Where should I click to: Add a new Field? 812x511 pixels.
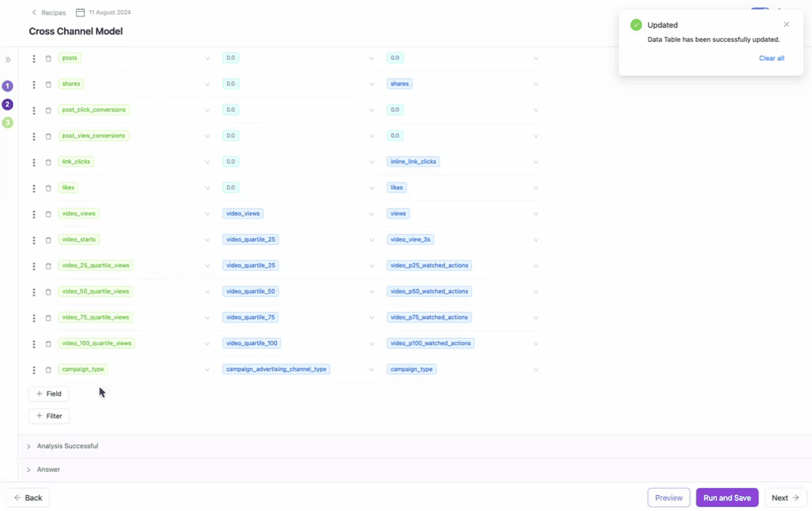49,394
